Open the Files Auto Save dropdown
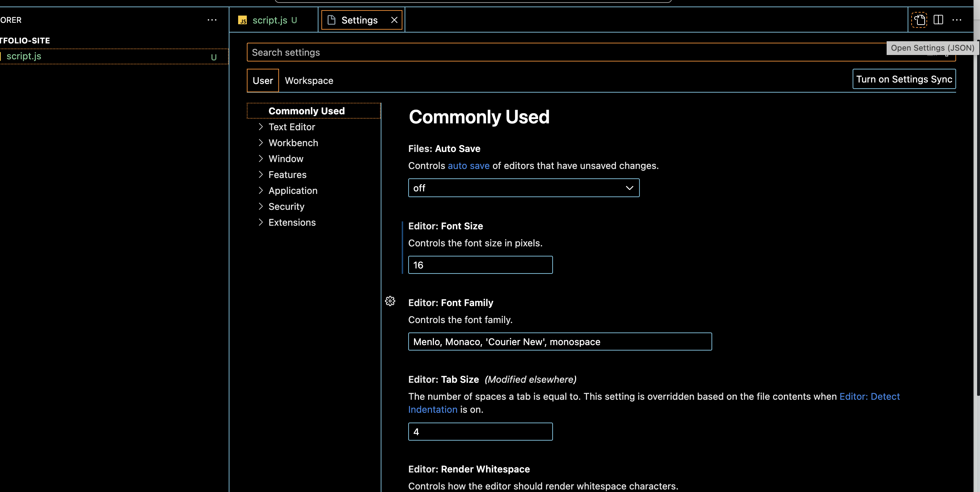 (x=524, y=188)
